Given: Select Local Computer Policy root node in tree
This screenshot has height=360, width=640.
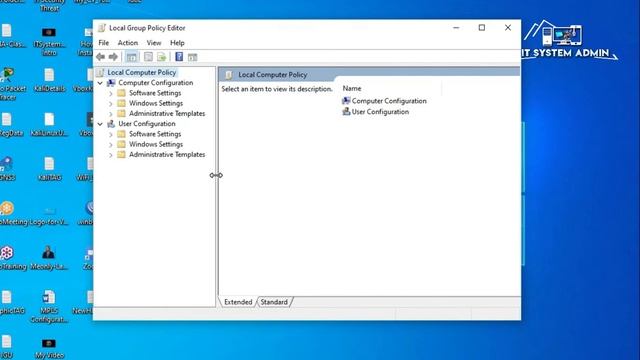Looking at the screenshot, I should 142,72.
